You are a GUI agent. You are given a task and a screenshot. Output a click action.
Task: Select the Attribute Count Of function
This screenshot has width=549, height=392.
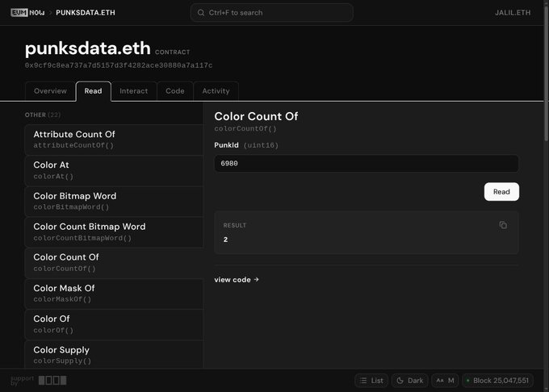coord(114,140)
